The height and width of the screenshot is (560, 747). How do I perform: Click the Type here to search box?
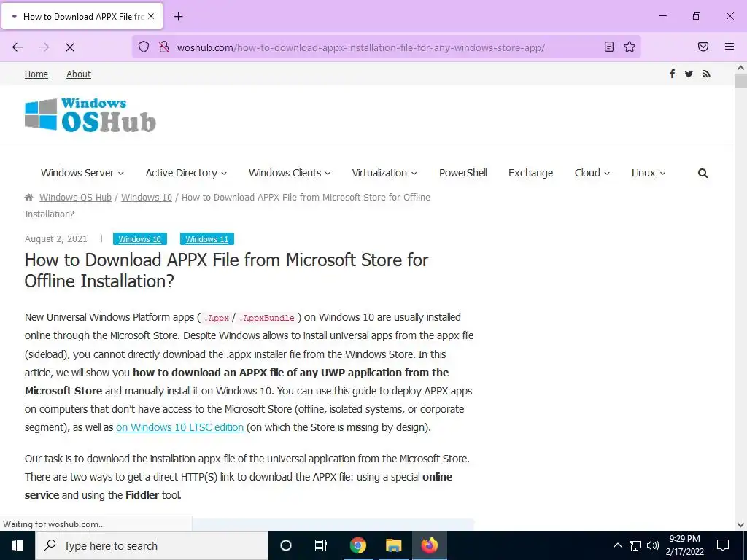coord(152,545)
